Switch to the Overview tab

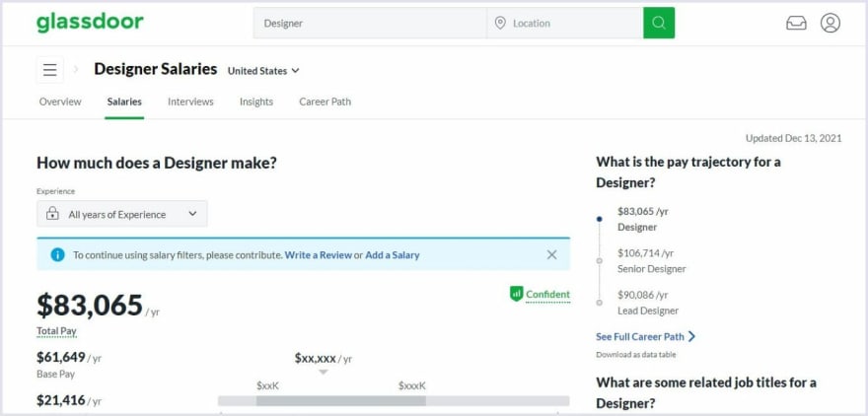(x=60, y=102)
